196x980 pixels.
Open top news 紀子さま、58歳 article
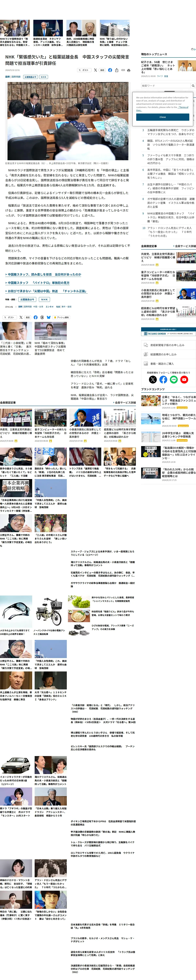(x=158, y=67)
